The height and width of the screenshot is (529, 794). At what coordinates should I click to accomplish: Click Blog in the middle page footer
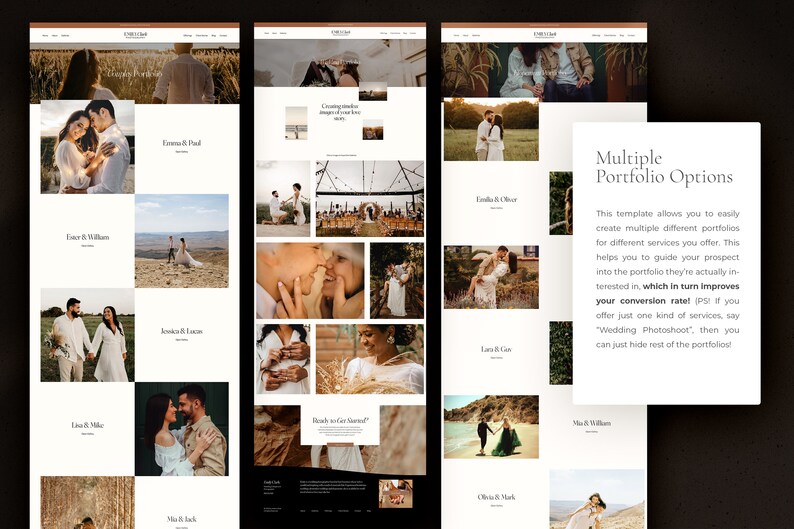point(369,511)
